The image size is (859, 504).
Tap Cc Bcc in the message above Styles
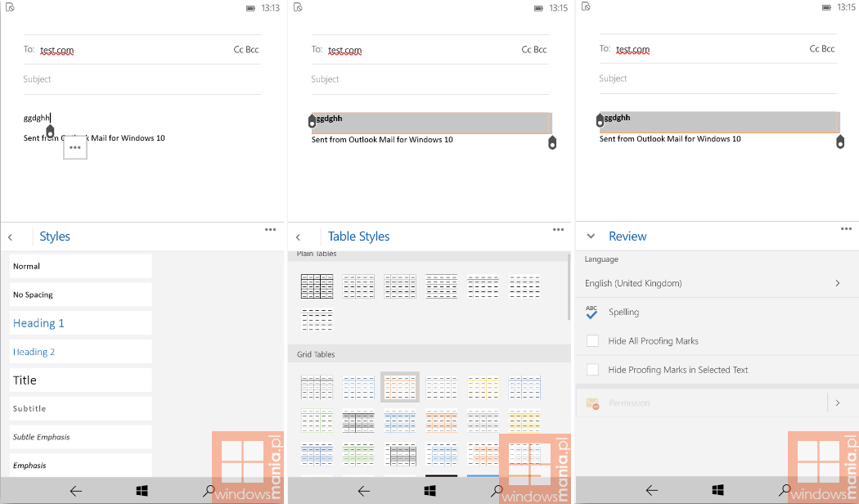pyautogui.click(x=246, y=50)
